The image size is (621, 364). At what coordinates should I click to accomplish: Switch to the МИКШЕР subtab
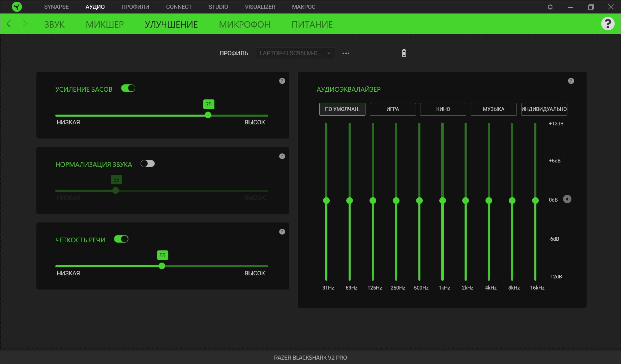(x=105, y=24)
